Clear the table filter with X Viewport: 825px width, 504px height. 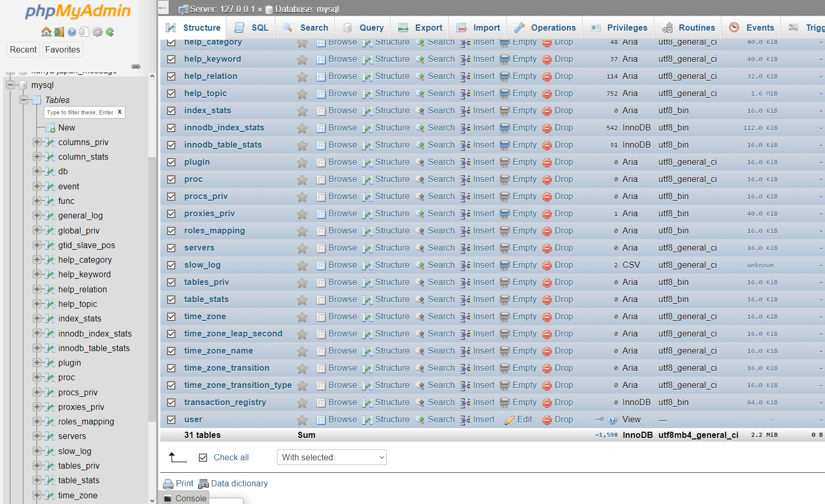tap(120, 112)
